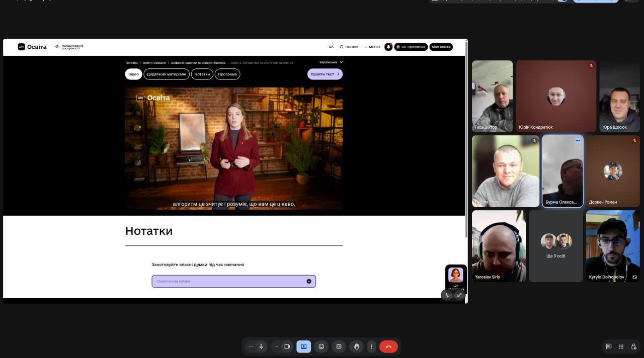The height and width of the screenshot is (358, 644).
Task: Go to Головна breadcrumb link
Action: [x=131, y=63]
